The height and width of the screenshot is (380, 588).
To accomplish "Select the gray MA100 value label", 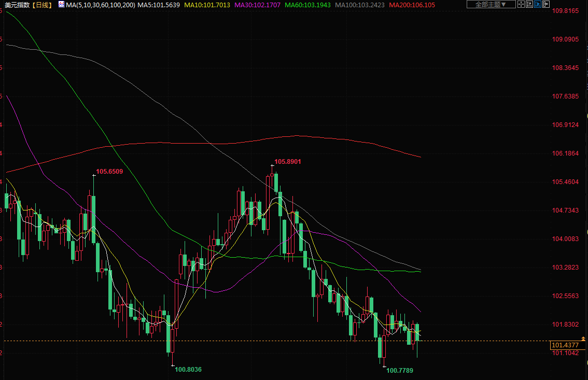I will pos(361,5).
